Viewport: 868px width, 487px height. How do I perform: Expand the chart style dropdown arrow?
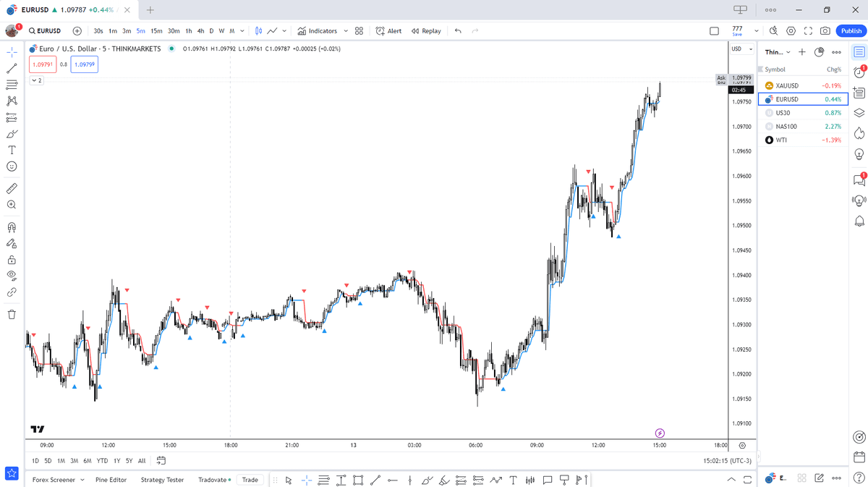click(x=284, y=31)
